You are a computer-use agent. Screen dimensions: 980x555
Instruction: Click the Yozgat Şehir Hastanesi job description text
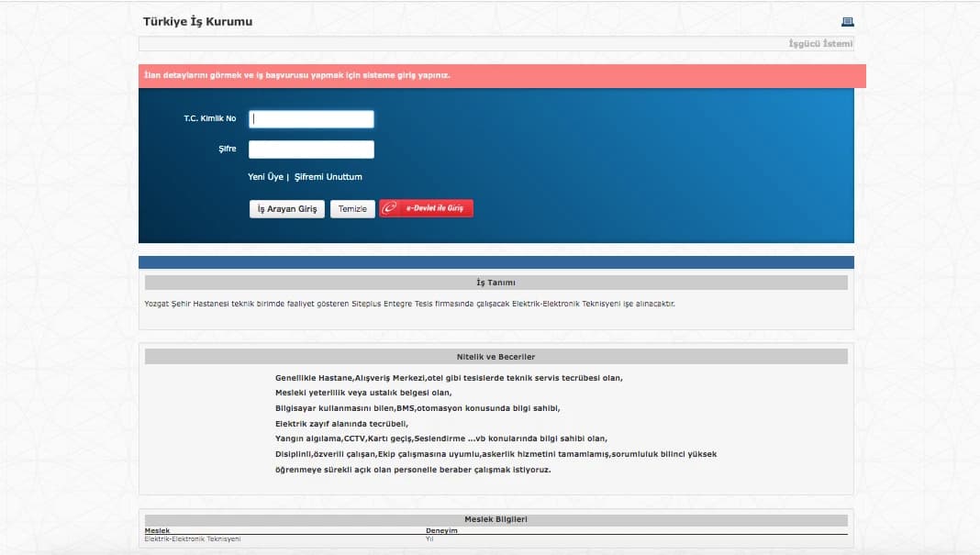pos(409,304)
